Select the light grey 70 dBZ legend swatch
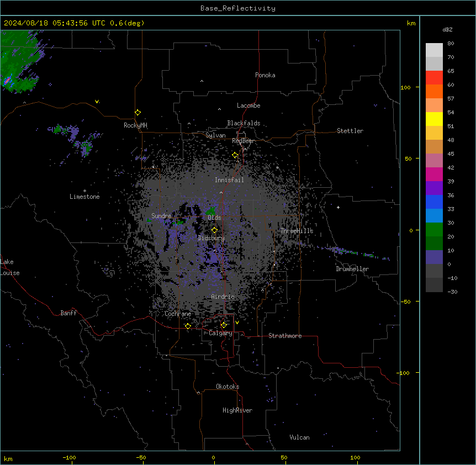476x465 pixels. (434, 64)
